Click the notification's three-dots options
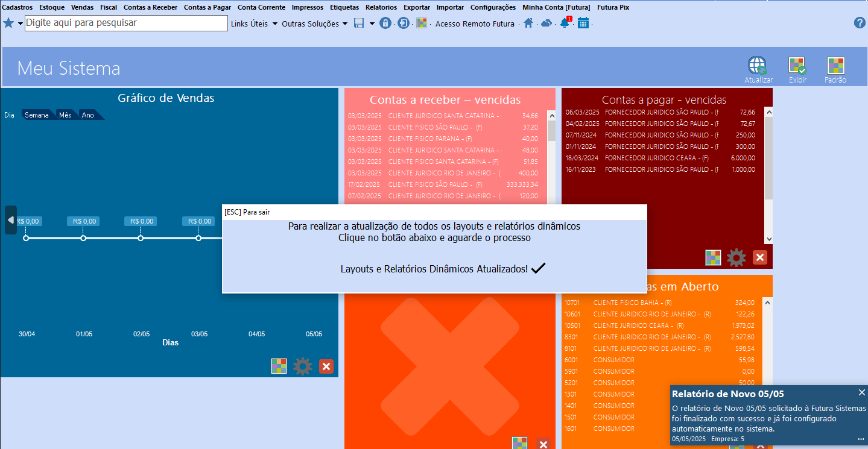This screenshot has height=449, width=868. pos(861,439)
